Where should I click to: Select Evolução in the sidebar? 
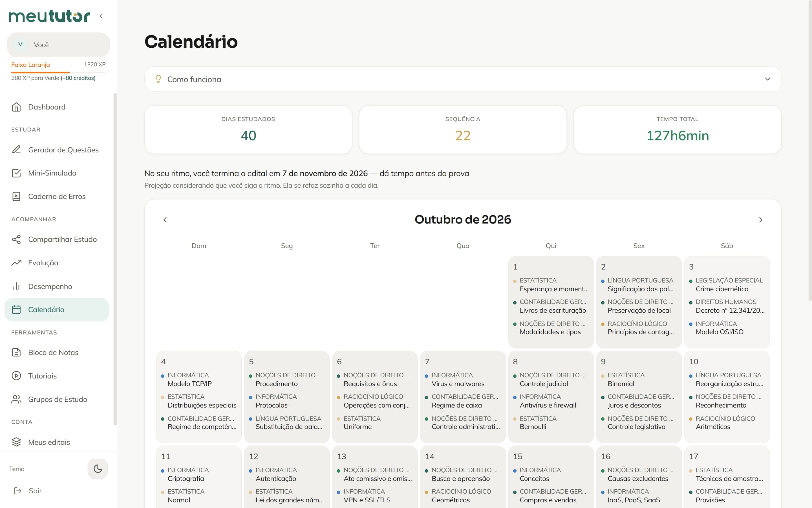click(x=57, y=263)
